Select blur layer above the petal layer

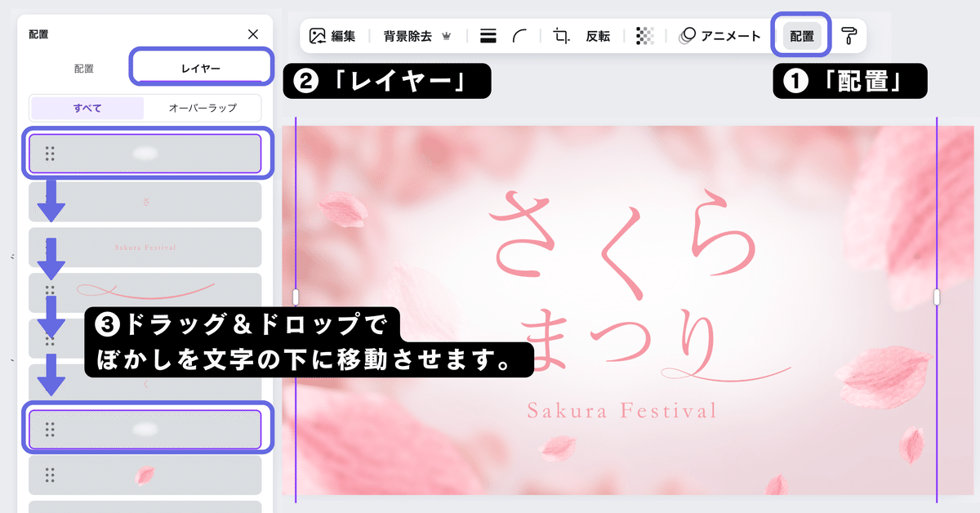click(x=145, y=429)
